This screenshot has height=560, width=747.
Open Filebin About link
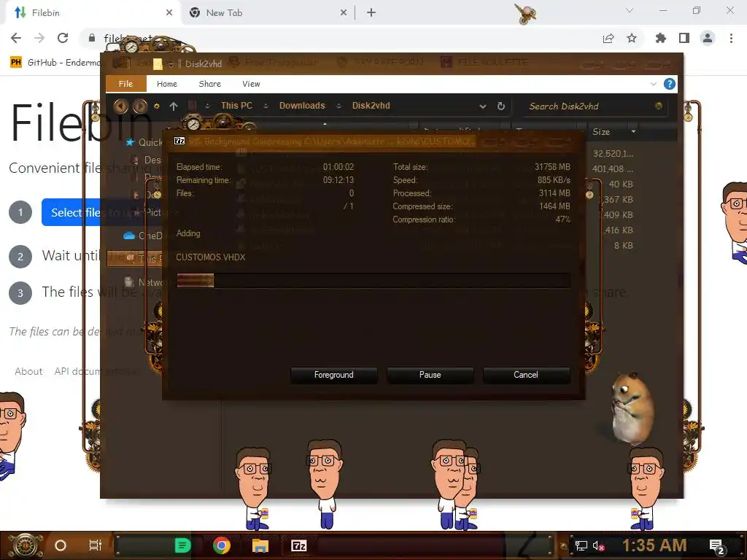click(x=28, y=371)
